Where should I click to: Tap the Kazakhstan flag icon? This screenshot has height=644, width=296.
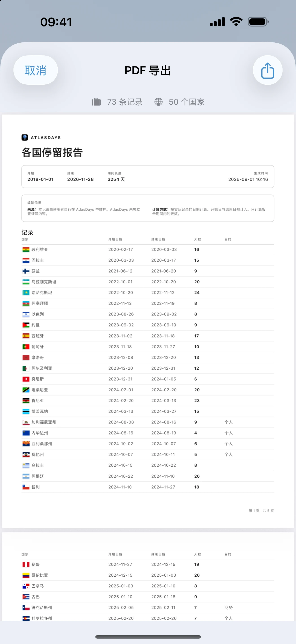click(26, 293)
